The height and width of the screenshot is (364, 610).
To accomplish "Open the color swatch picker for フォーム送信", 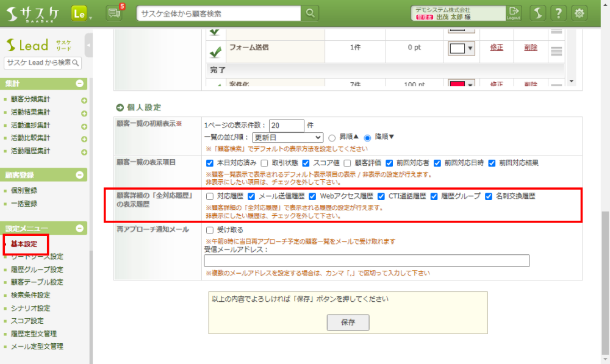I will tap(461, 48).
